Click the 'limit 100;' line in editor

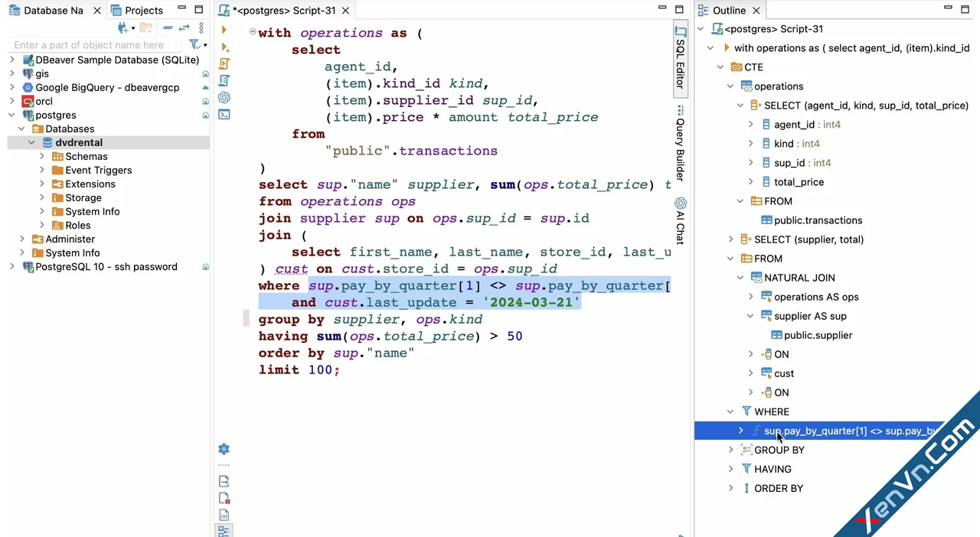(299, 369)
